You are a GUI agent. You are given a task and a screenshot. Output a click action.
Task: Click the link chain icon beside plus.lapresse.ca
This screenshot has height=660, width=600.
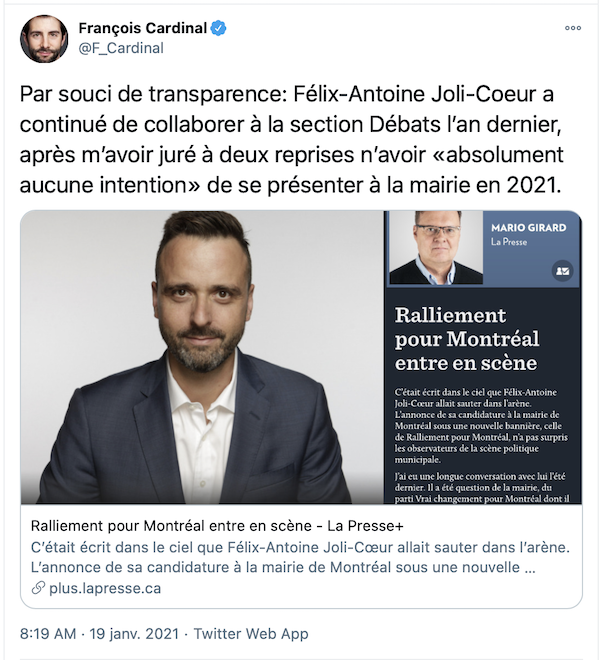point(38,588)
